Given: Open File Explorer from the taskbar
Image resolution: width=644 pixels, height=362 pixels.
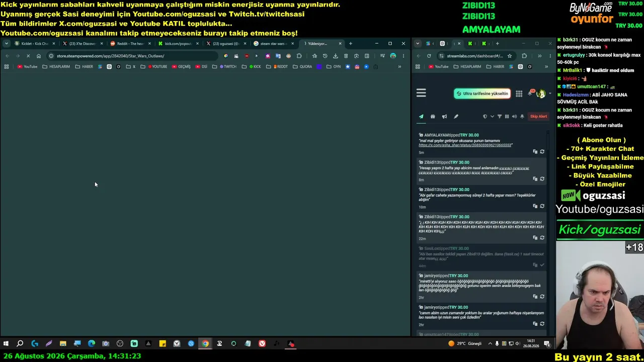Looking at the screenshot, I should (63, 344).
